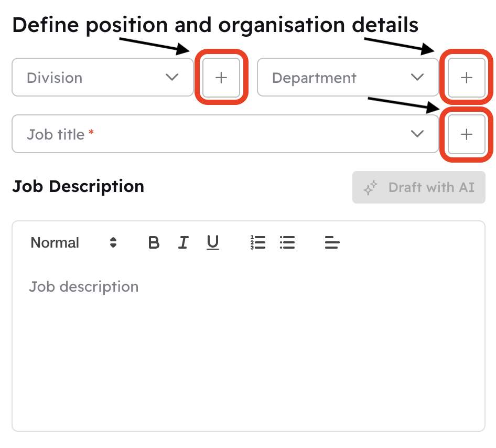
Task: Insert a bulleted list
Action: pos(287,242)
